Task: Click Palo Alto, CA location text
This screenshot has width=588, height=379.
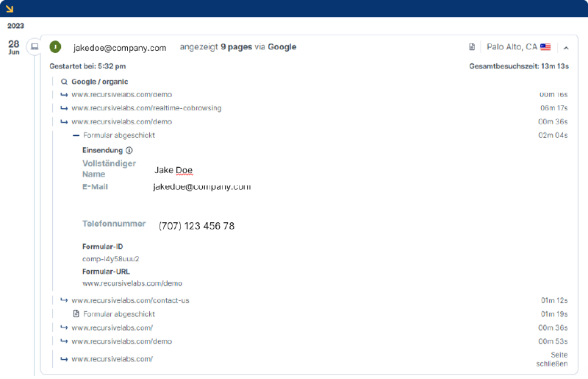Action: click(x=512, y=47)
